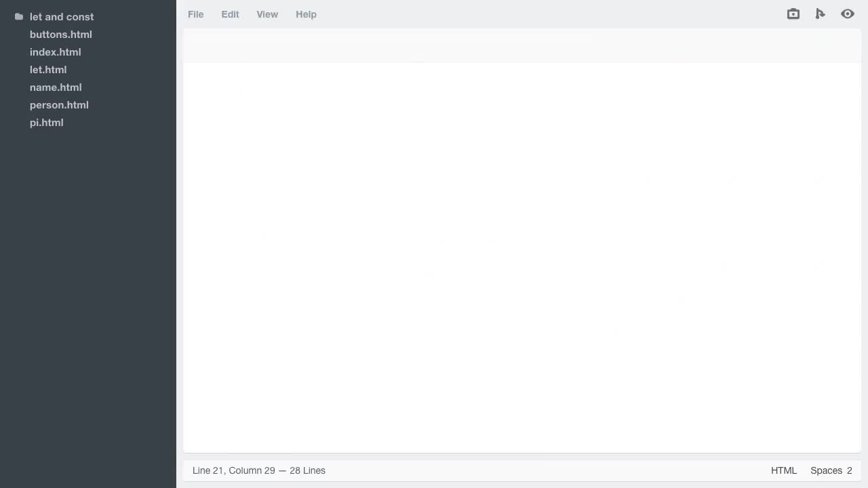
Task: Select the project folder let and const
Action: pos(62,16)
